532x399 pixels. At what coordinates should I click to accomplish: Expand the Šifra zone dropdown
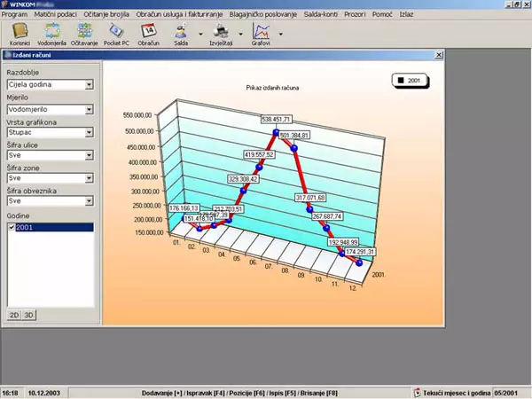click(x=90, y=178)
